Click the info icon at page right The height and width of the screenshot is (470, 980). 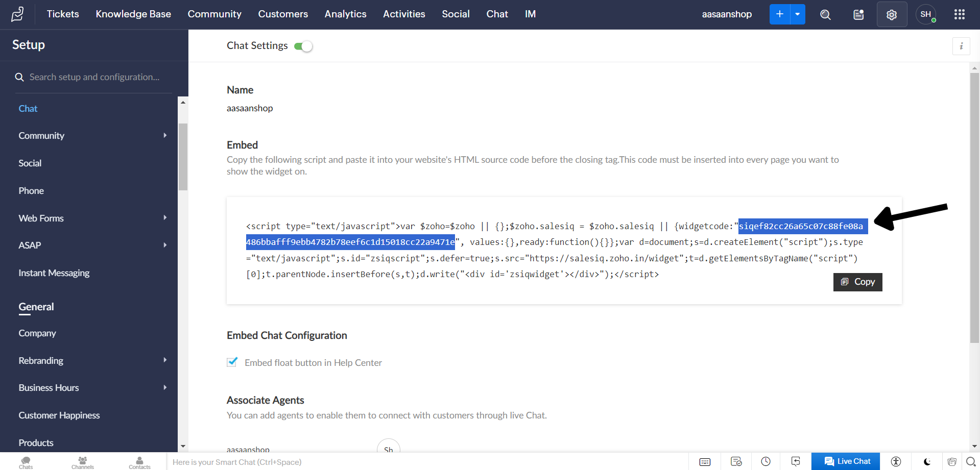point(961,46)
